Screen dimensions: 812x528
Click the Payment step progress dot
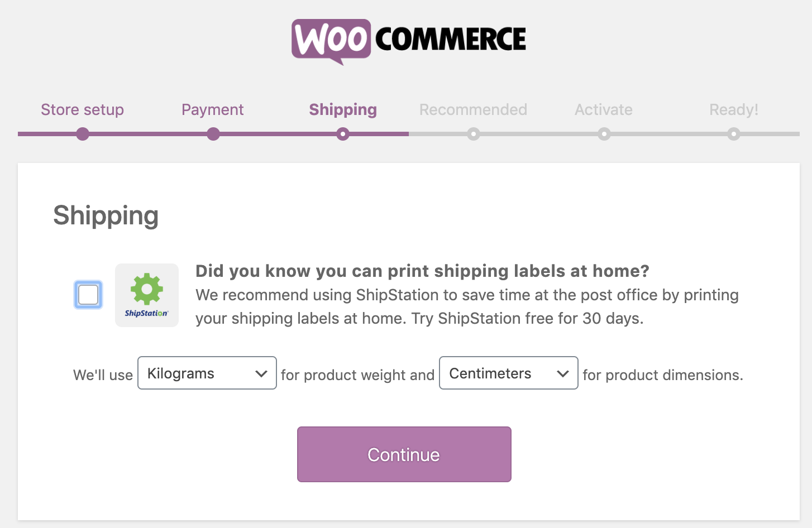(x=213, y=134)
